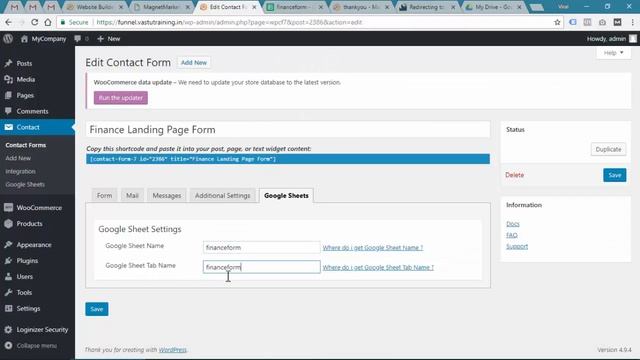
Task: Switch to the Mail tab
Action: [132, 196]
